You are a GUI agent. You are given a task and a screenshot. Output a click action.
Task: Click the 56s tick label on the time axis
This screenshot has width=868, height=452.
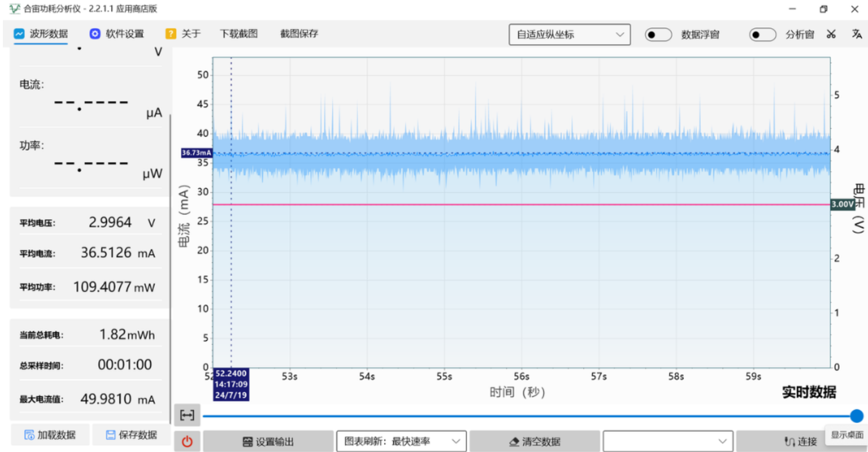click(x=521, y=377)
